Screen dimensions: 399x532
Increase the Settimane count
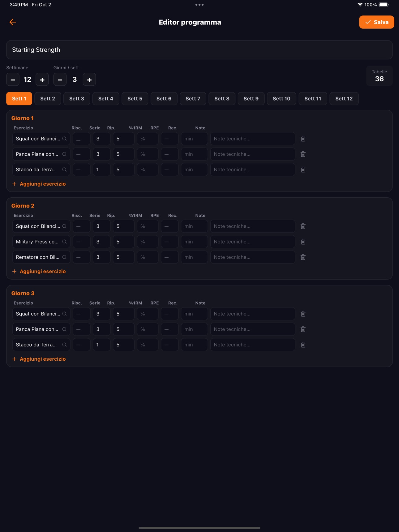42,79
